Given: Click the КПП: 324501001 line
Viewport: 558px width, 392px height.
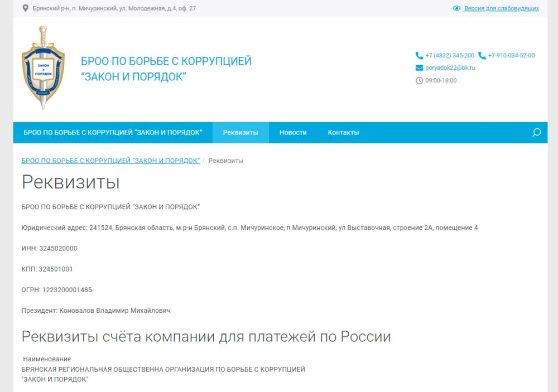Looking at the screenshot, I should click(47, 269).
